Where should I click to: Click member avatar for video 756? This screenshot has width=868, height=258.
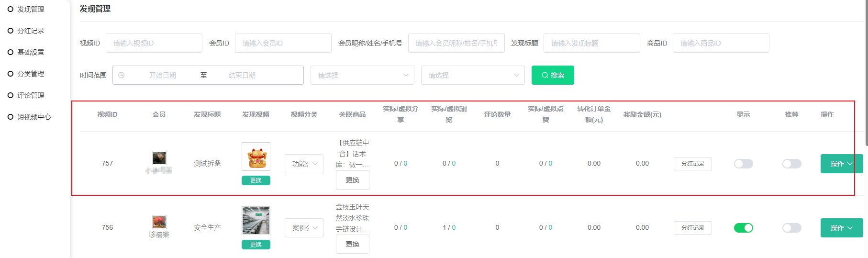159,222
